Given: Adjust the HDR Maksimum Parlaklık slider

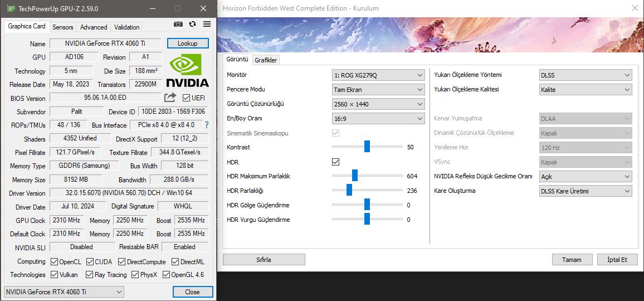Looking at the screenshot, I should (355, 176).
